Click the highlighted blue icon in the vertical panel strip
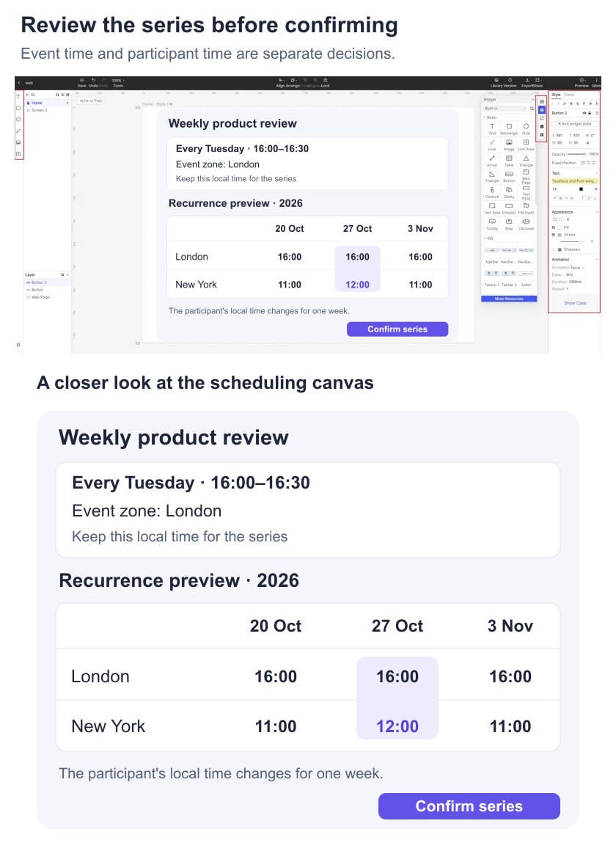The image size is (616, 851). point(542,109)
